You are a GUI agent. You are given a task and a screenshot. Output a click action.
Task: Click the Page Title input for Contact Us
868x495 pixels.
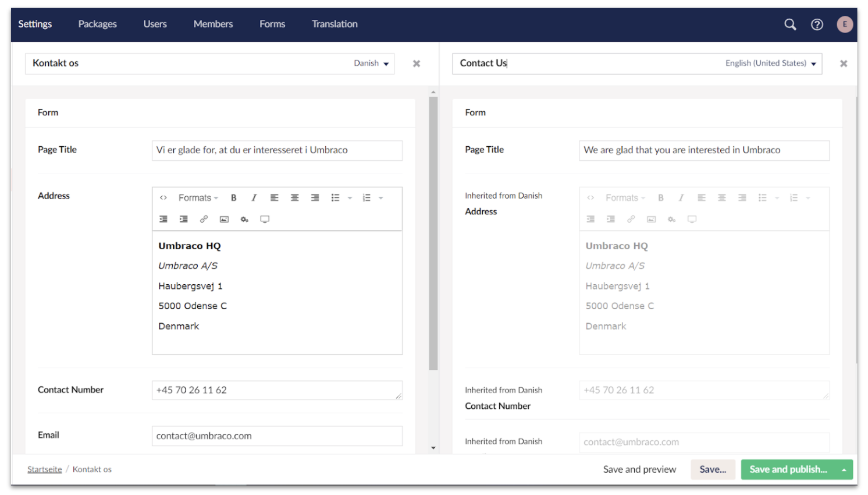click(x=704, y=150)
